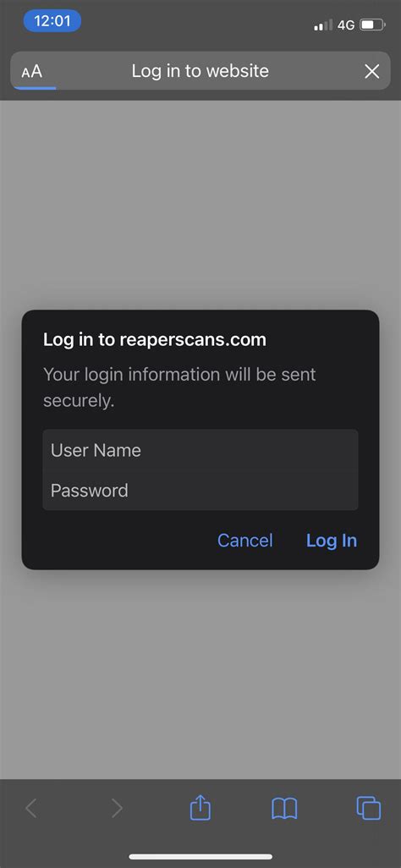Open the Share sheet icon

[x=200, y=809]
